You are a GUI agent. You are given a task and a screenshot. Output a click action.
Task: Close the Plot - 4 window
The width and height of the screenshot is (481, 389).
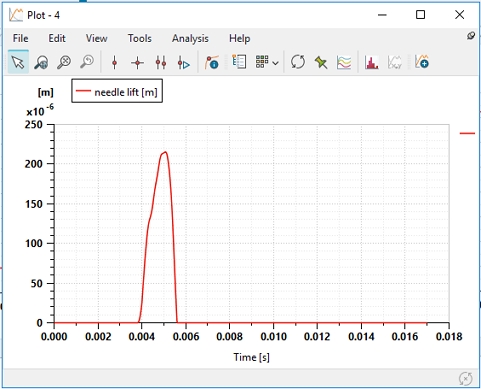459,15
